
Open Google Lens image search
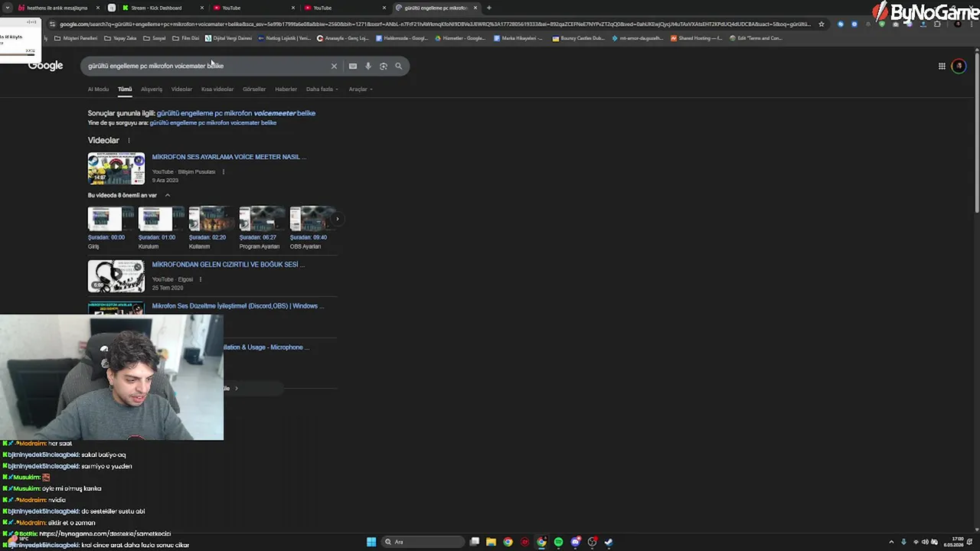tap(384, 66)
